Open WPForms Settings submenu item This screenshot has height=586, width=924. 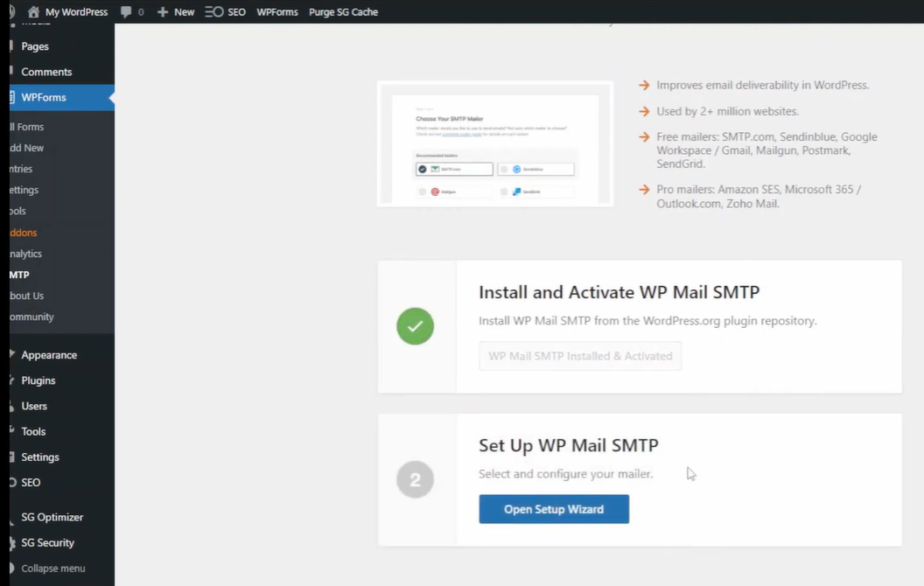click(24, 190)
